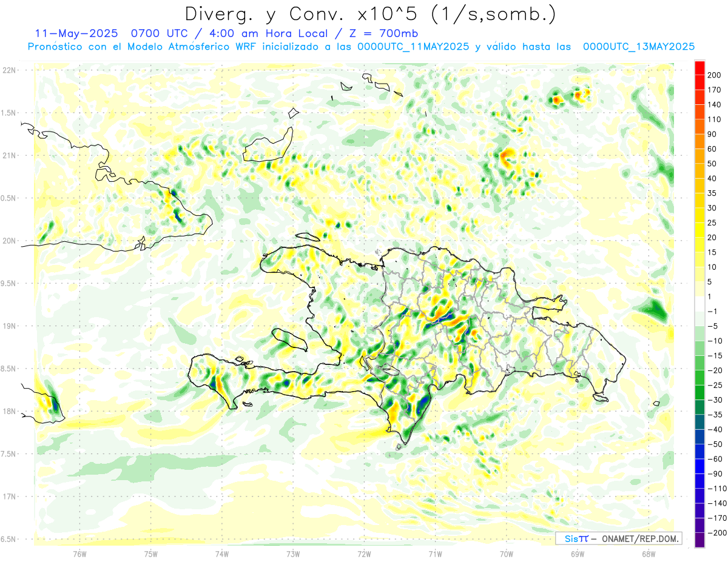Click the colorbar value '-200'
The width and height of the screenshot is (728, 562).
coord(717,533)
